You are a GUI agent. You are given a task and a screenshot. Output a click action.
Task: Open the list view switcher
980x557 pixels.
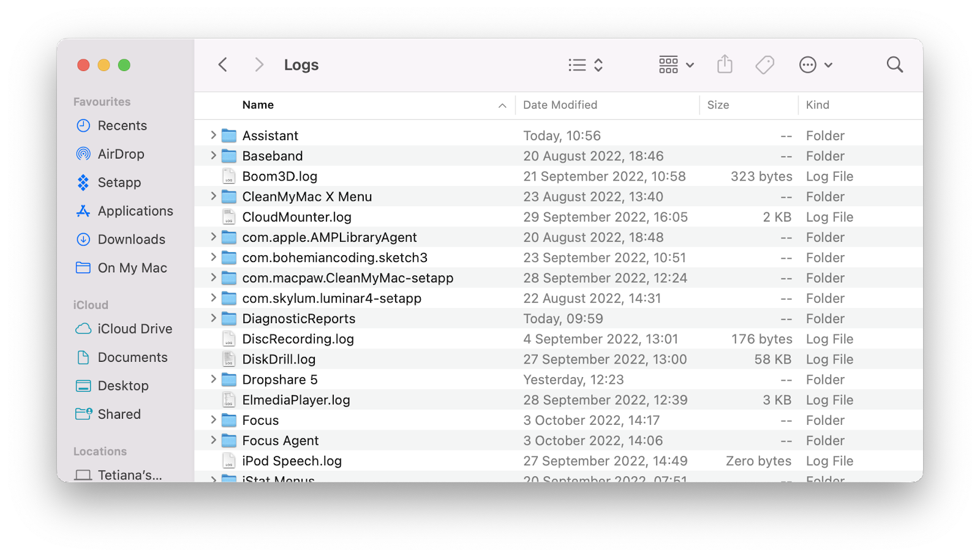click(586, 65)
